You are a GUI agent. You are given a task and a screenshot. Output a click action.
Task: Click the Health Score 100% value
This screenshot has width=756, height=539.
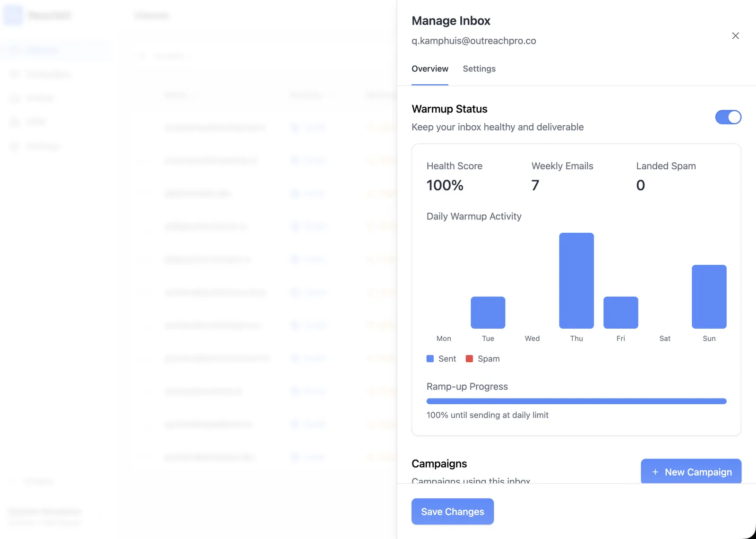[445, 185]
